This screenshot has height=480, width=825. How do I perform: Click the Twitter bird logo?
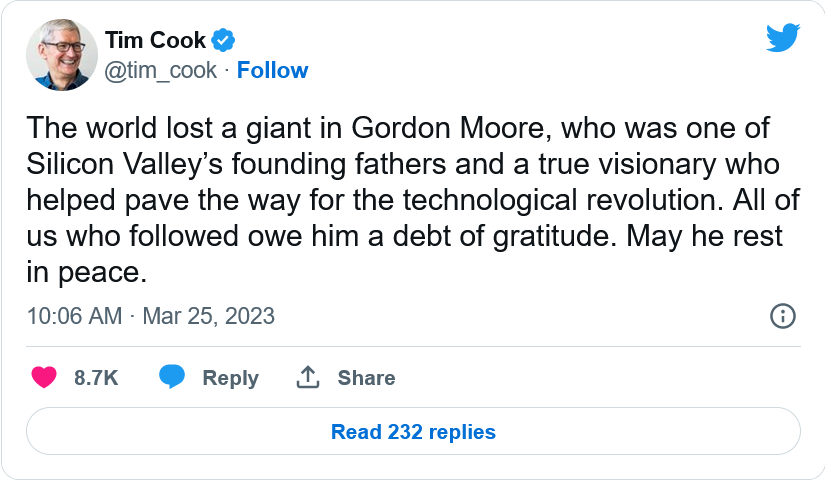click(783, 38)
